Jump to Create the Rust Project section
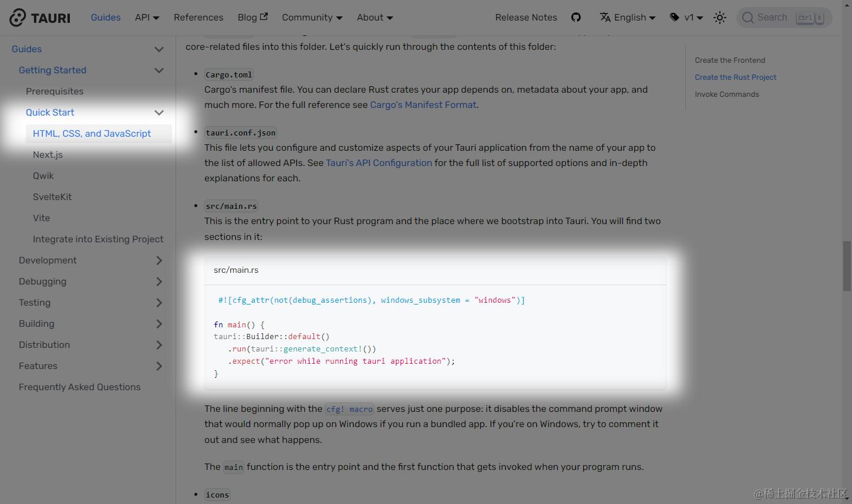Screen dimensions: 852x504 point(735,77)
